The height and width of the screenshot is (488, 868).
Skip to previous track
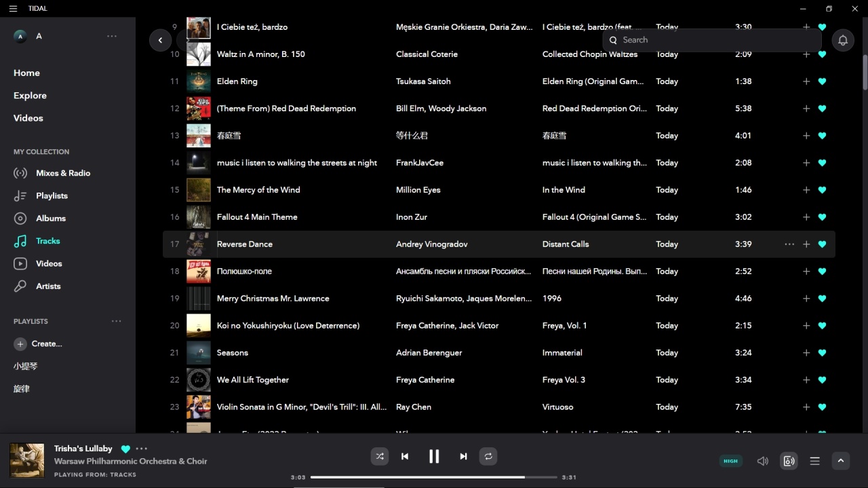pos(405,457)
